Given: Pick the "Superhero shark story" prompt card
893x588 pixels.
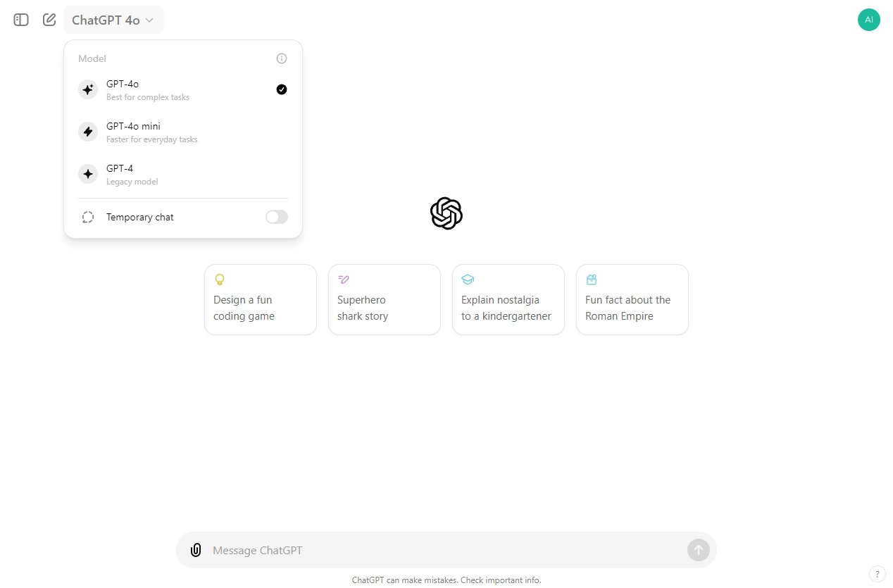Looking at the screenshot, I should [x=385, y=299].
